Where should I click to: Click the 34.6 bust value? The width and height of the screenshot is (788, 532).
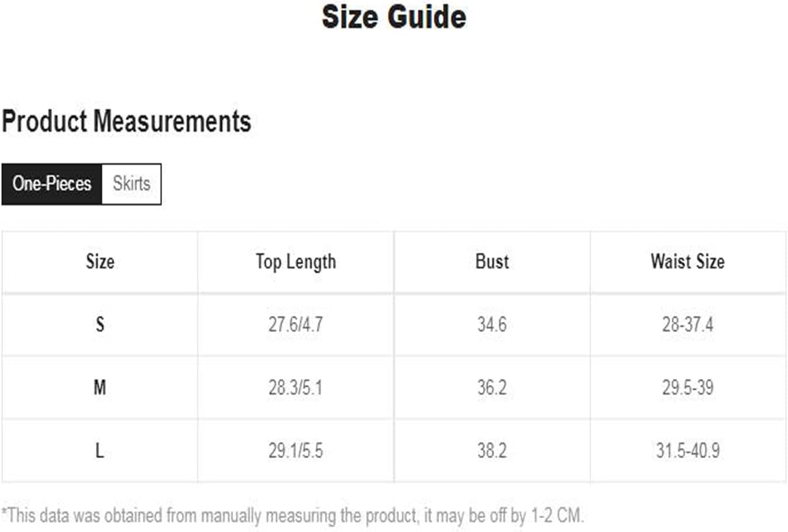492,325
